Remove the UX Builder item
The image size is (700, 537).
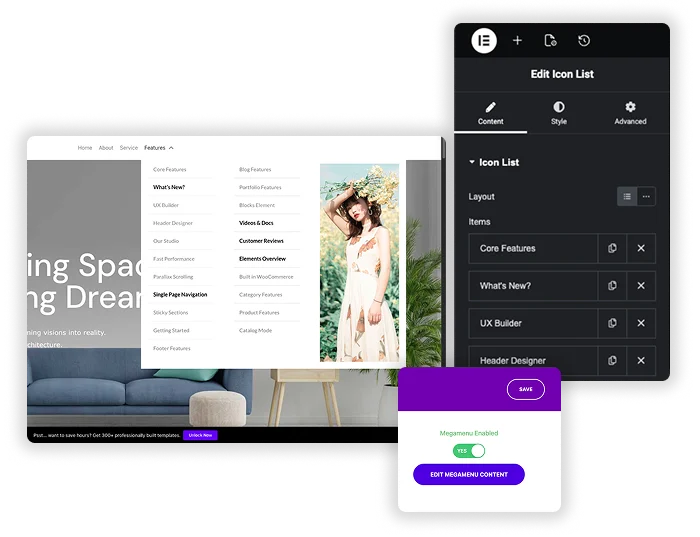(641, 323)
